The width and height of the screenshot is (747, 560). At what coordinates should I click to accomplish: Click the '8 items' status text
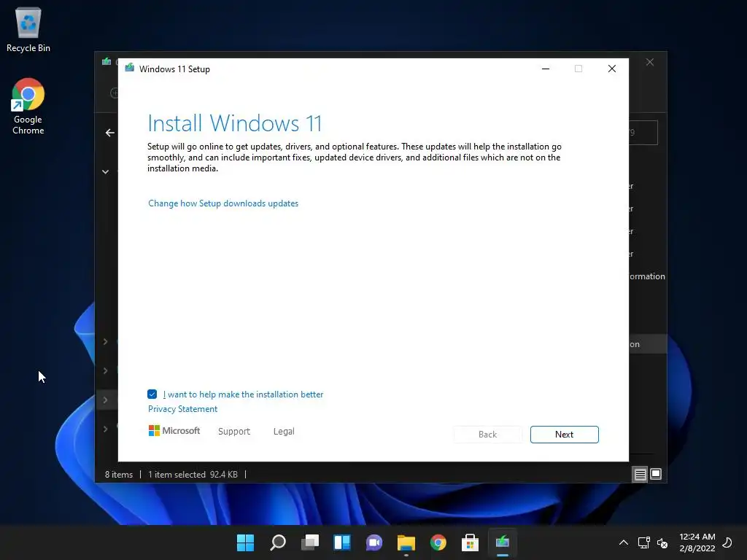pyautogui.click(x=119, y=475)
